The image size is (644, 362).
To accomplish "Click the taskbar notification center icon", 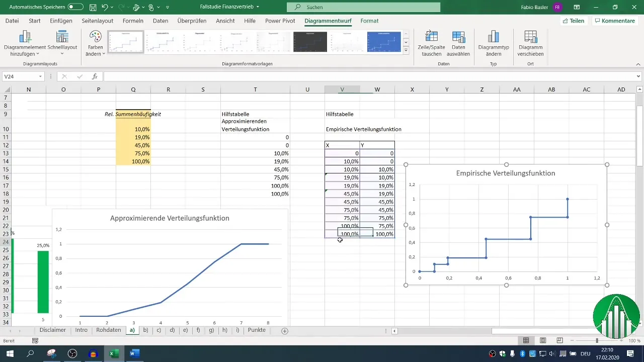I will pyautogui.click(x=630, y=353).
